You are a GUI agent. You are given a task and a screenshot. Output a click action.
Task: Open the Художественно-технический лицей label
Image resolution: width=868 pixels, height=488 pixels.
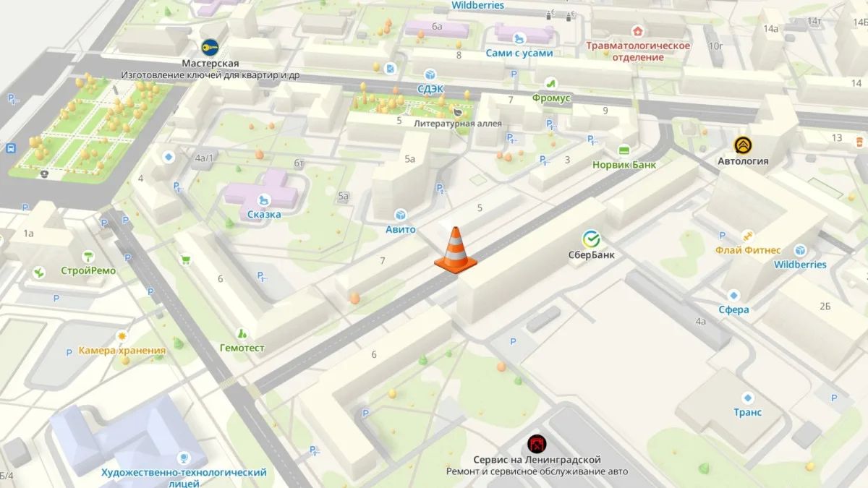coord(184,479)
